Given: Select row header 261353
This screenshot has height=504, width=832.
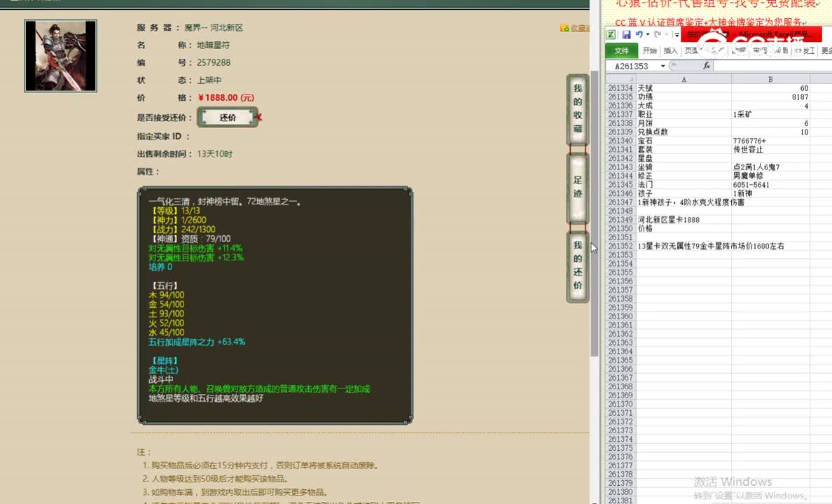Looking at the screenshot, I should point(620,255).
